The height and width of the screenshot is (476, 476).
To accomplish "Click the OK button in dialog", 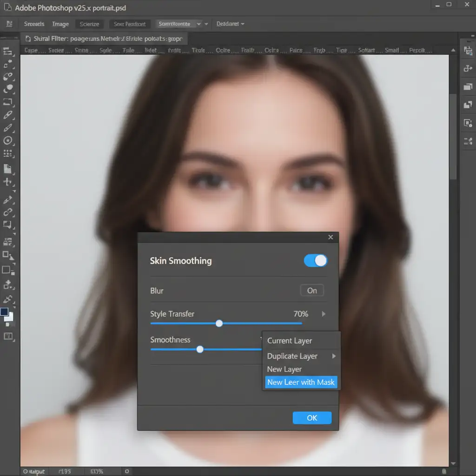I will (x=312, y=418).
